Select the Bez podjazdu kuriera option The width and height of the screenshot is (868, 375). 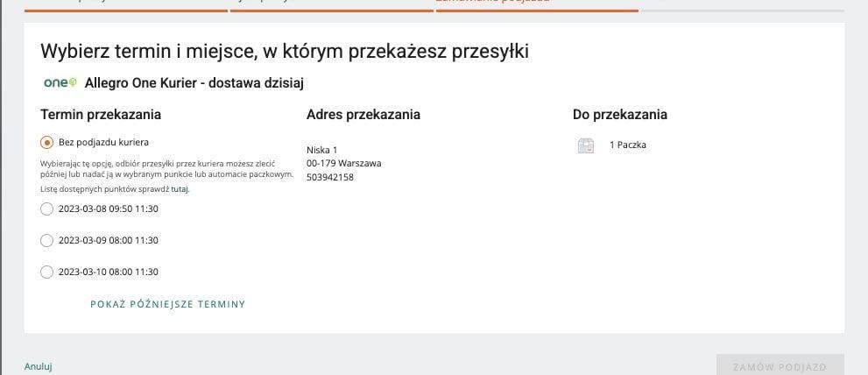tap(47, 142)
